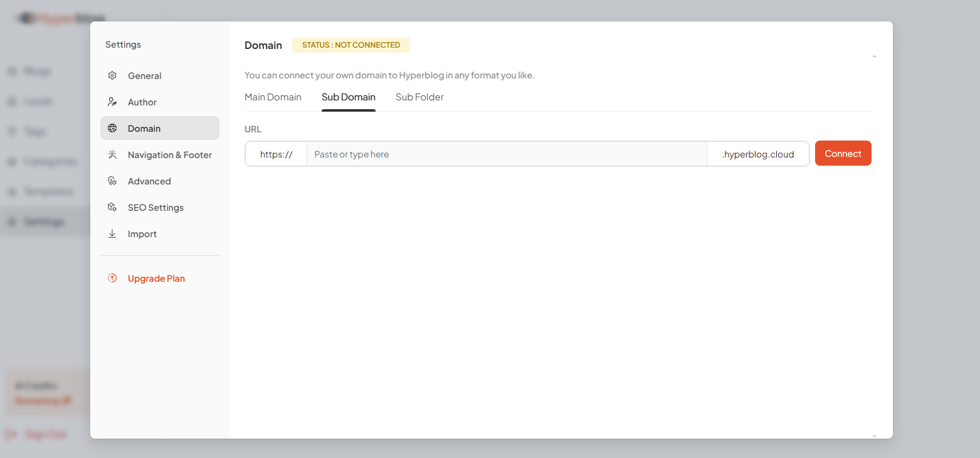This screenshot has height=458, width=980.
Task: Click the Sign Out icon in sidebar
Action: pos(11,434)
